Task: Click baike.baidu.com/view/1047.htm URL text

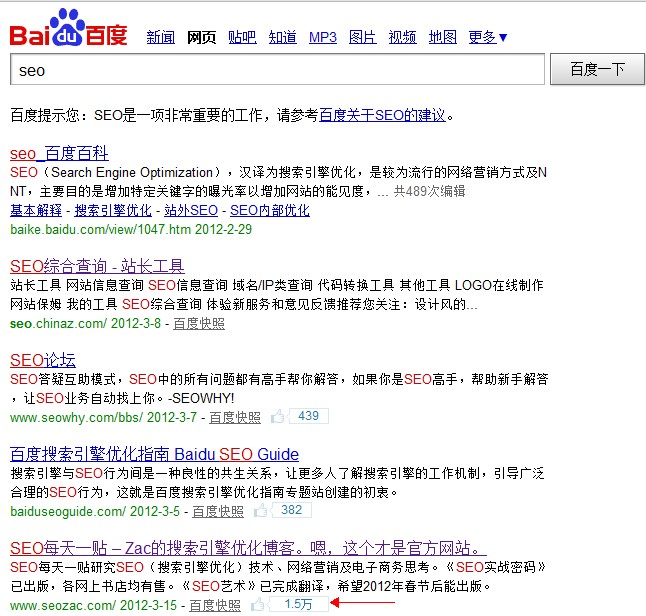Action: coord(101,229)
